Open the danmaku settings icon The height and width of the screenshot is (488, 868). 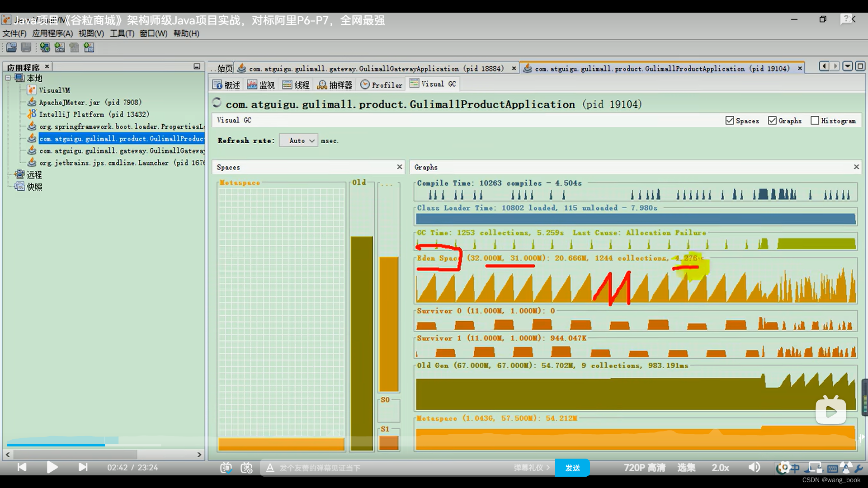246,468
